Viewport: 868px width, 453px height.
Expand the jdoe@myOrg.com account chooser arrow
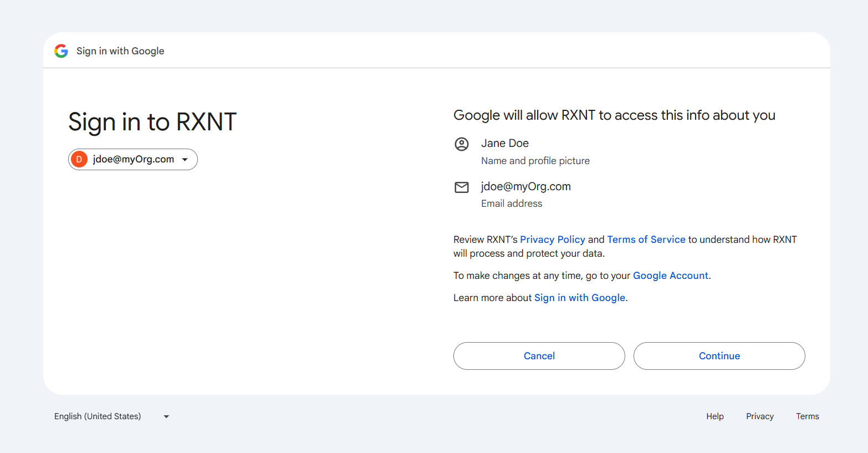(185, 160)
